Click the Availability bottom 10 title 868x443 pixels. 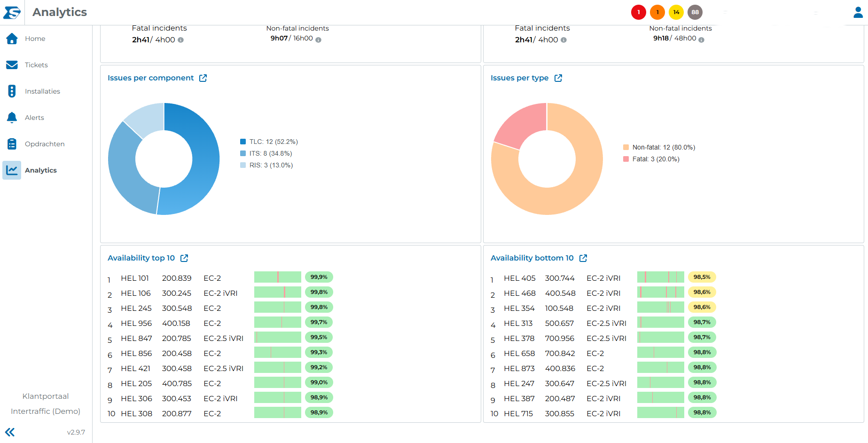[532, 258]
